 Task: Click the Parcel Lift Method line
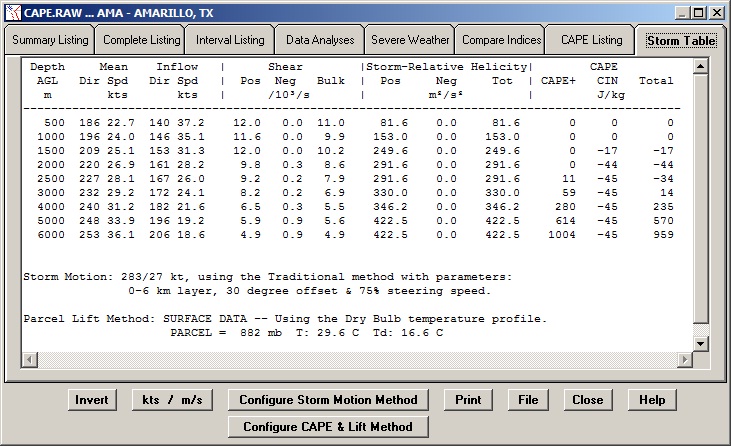285,319
